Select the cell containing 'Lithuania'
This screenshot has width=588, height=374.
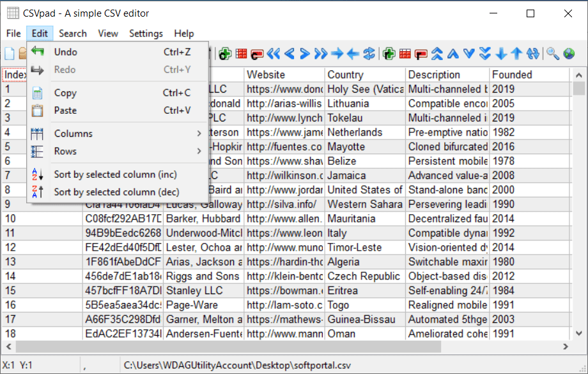coord(365,104)
